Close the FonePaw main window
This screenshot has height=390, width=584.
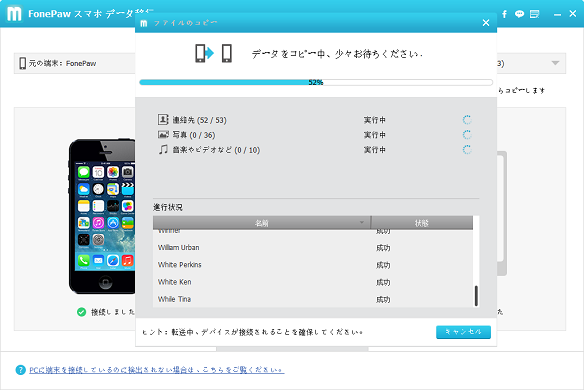573,13
